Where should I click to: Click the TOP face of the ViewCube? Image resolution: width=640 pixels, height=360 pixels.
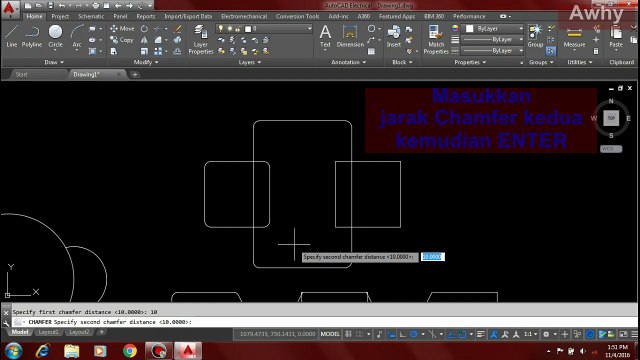coord(611,118)
